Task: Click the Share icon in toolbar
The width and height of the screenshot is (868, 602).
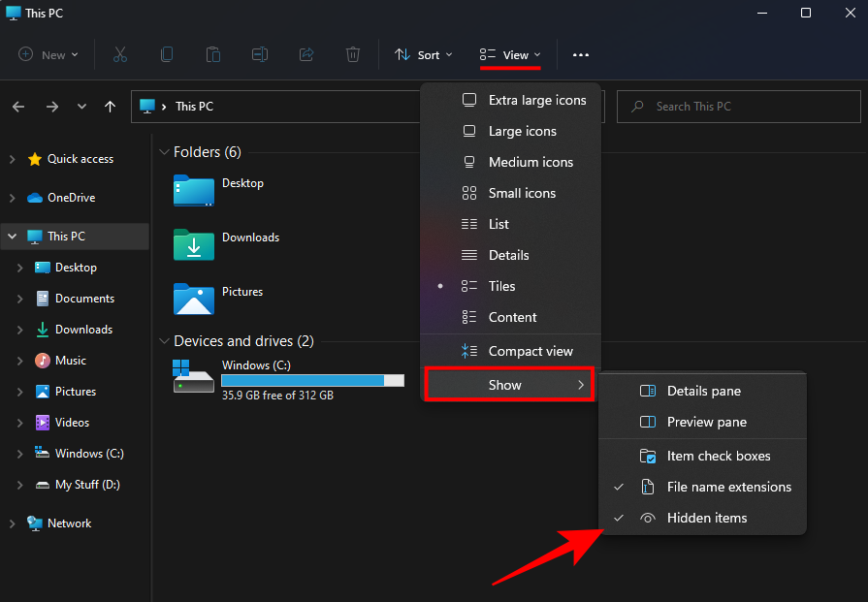Action: pos(307,55)
